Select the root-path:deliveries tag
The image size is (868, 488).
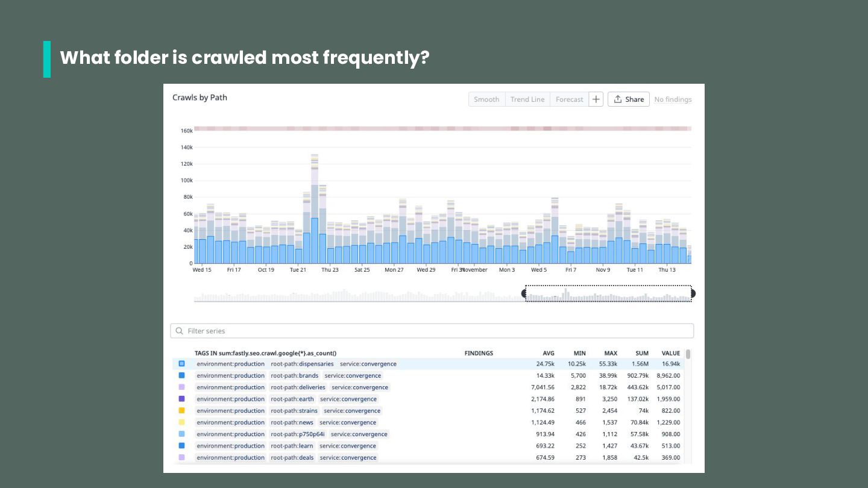(x=298, y=387)
